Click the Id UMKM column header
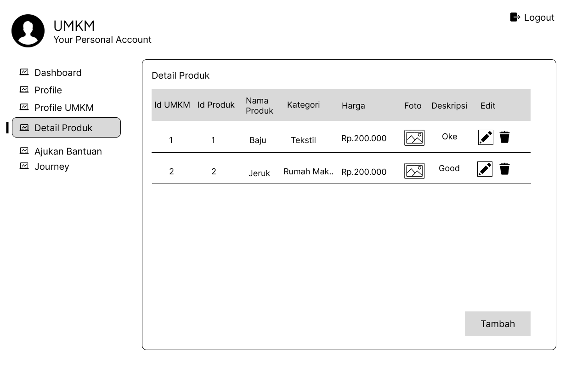This screenshot has width=588, height=368. 172,105
